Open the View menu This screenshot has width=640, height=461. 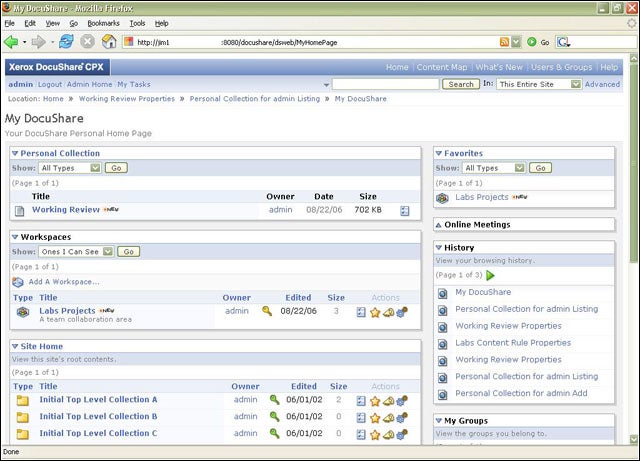(53, 23)
